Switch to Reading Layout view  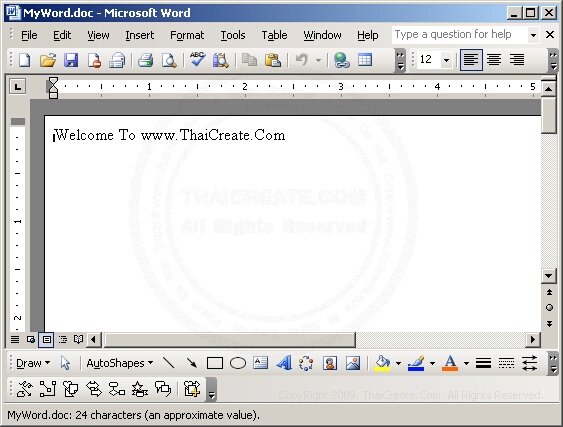(x=78, y=339)
